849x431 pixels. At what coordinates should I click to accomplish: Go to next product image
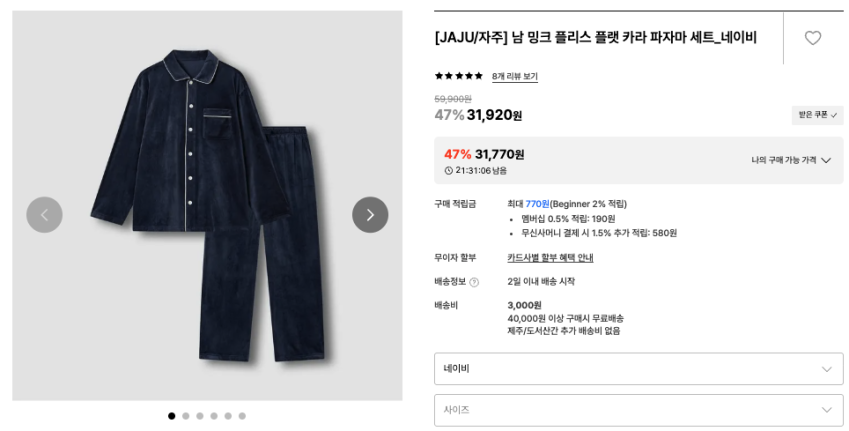tap(370, 215)
